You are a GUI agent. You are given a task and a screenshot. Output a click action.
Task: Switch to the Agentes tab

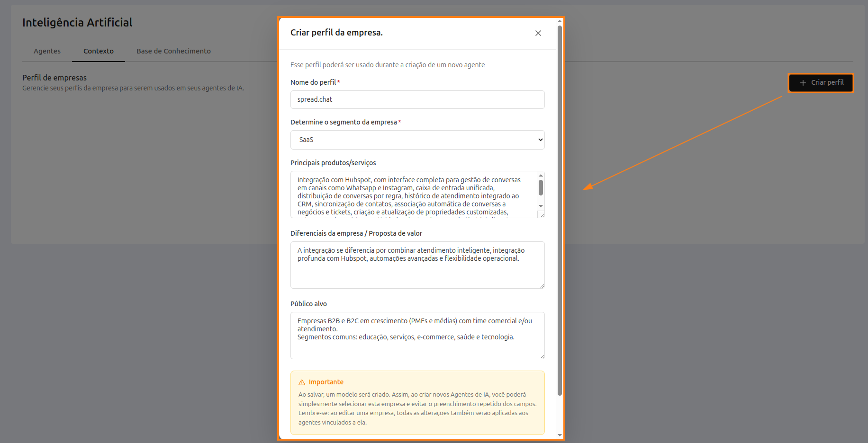point(47,51)
